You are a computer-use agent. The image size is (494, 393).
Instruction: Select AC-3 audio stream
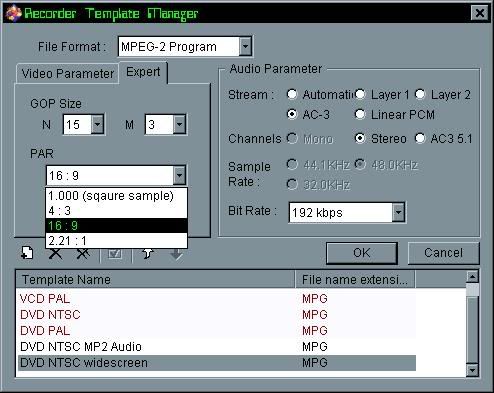pyautogui.click(x=292, y=114)
